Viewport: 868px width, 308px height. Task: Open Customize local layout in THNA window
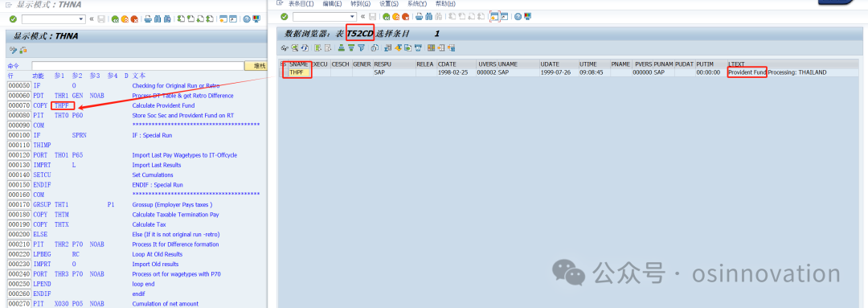pyautogui.click(x=256, y=18)
